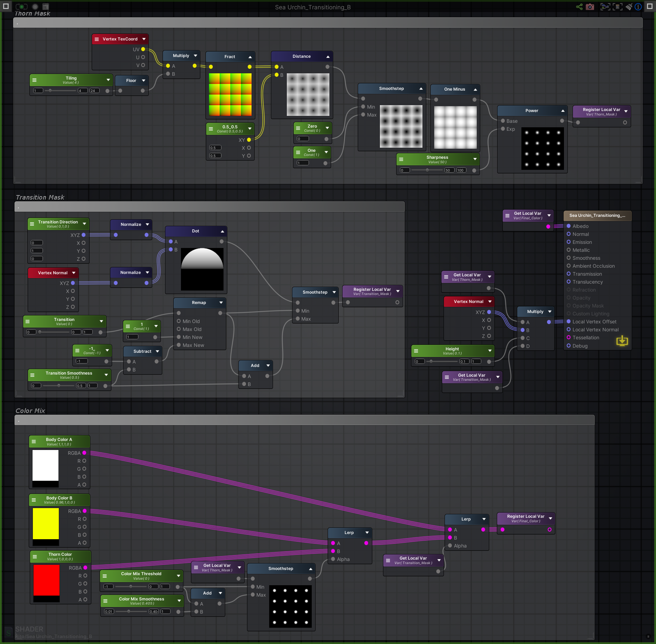The image size is (656, 644).
Task: Collapse the Dot node preview with its arrow
Action: coord(222,231)
